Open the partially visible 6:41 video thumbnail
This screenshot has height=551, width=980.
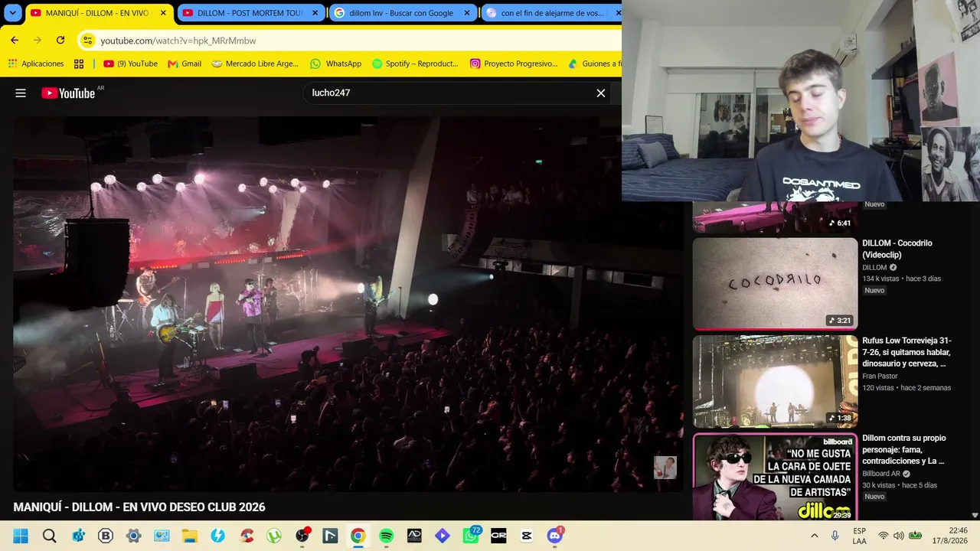(775, 217)
